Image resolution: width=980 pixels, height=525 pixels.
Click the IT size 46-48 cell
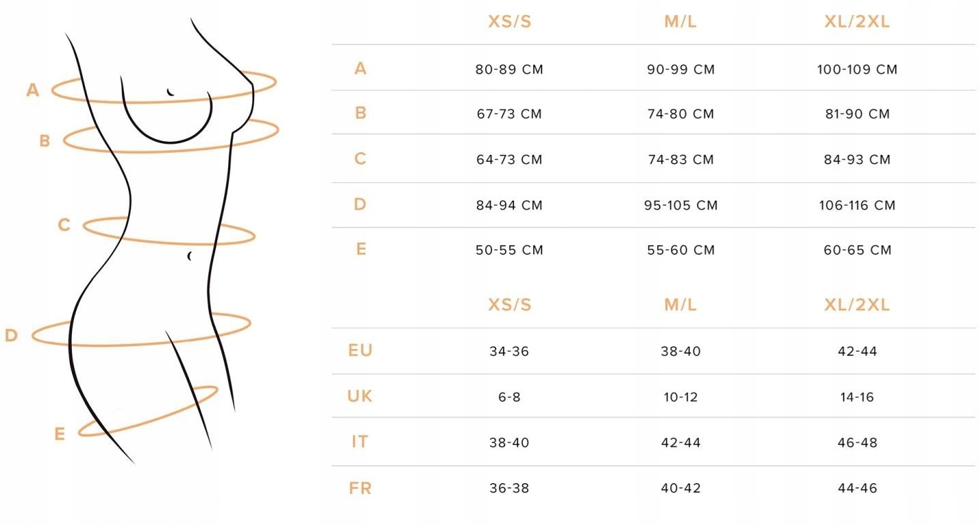pos(857,443)
